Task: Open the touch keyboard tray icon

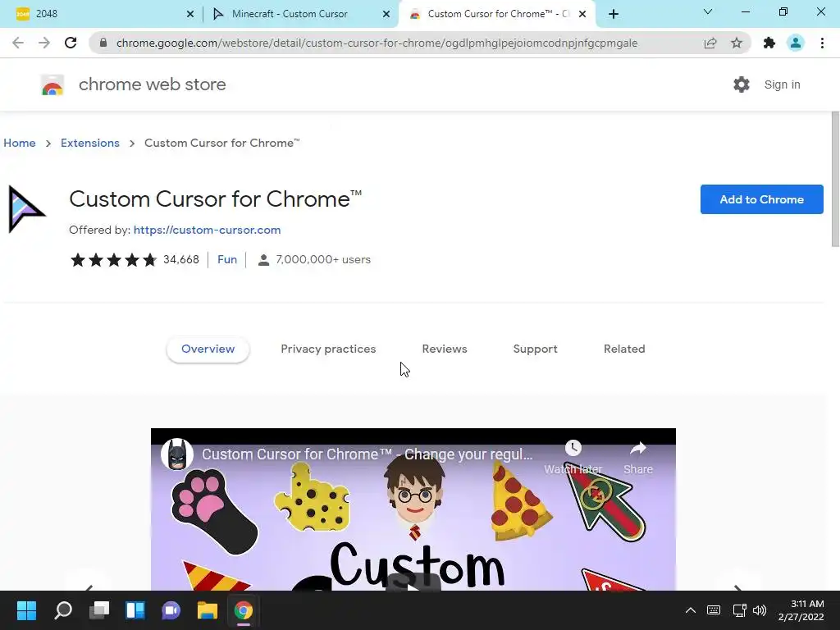Action: tap(714, 610)
